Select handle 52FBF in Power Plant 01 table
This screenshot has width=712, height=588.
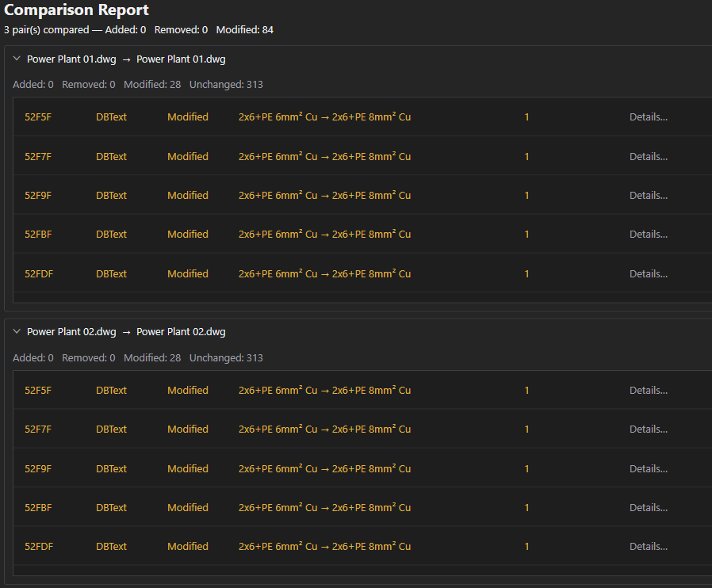pyautogui.click(x=38, y=235)
